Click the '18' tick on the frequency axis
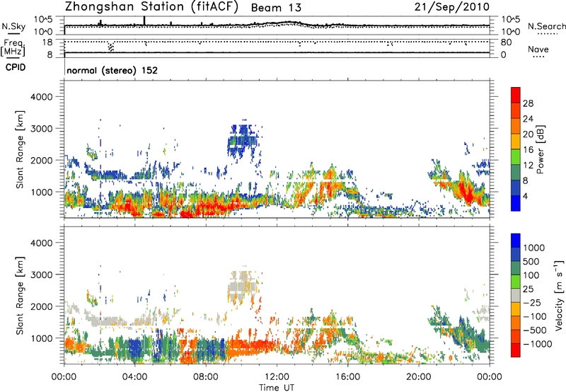 (47, 42)
